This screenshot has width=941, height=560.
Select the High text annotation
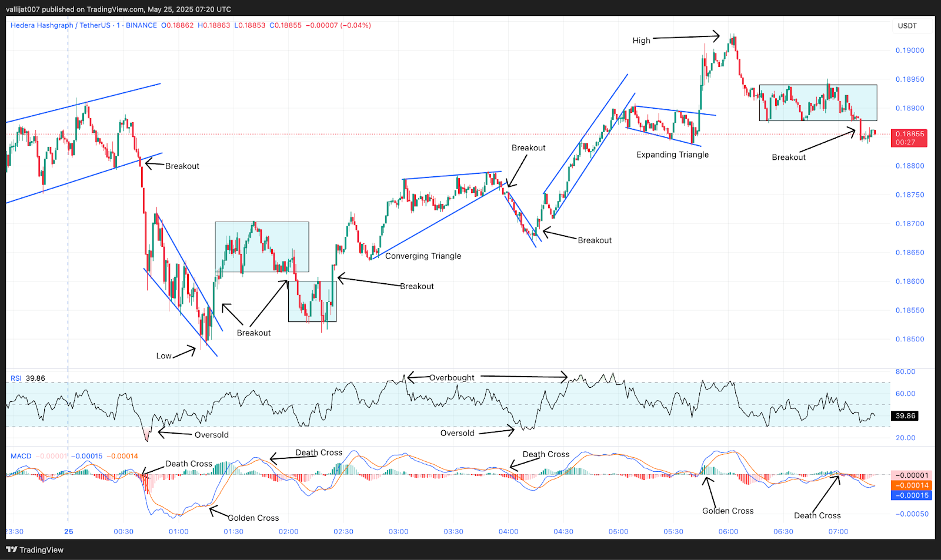coord(641,41)
